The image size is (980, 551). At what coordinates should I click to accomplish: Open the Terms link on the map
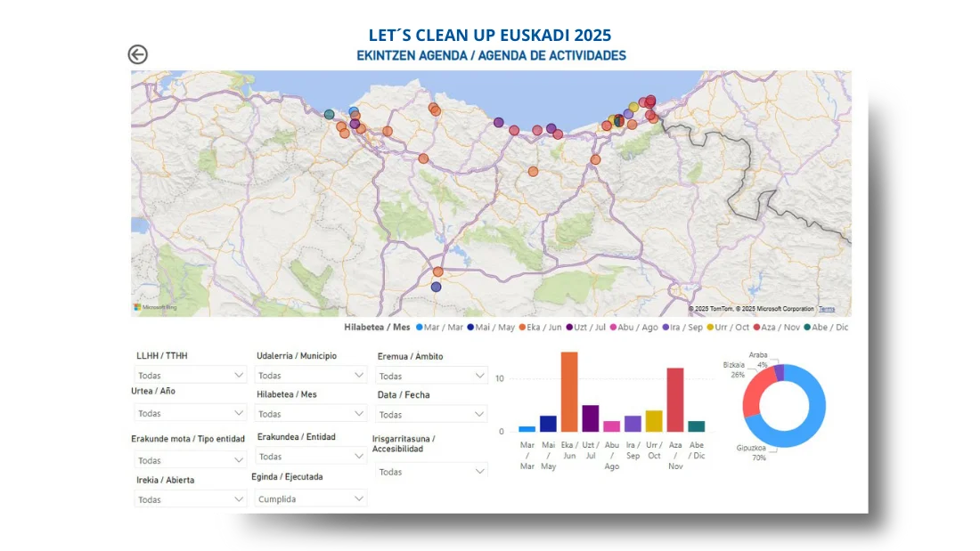(x=827, y=309)
